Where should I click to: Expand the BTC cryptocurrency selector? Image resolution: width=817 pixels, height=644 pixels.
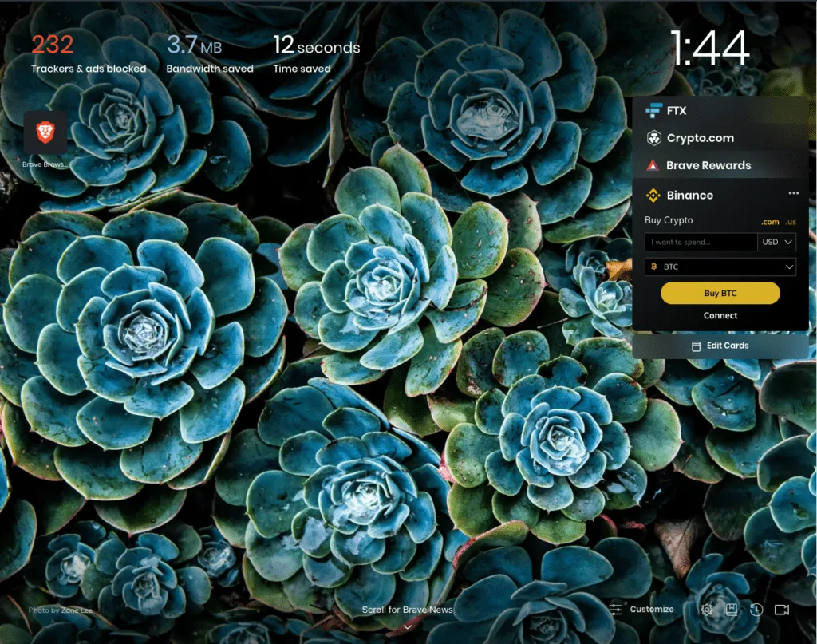coord(720,267)
